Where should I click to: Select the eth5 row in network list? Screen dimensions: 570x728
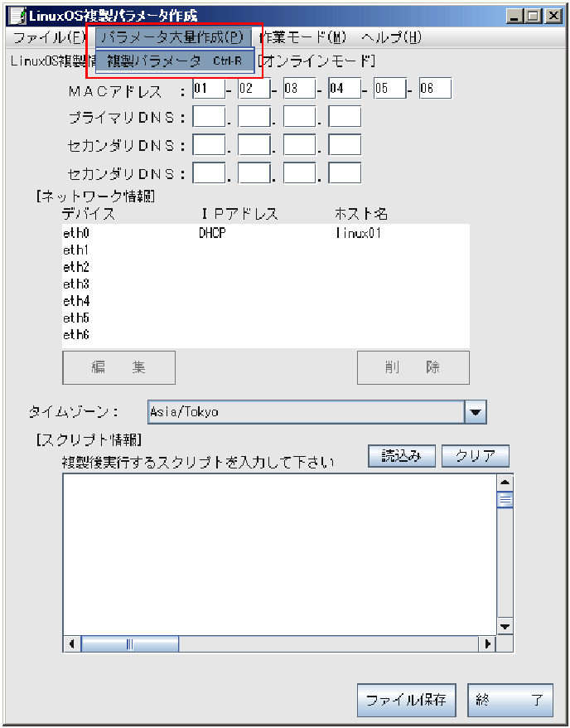tap(266, 318)
